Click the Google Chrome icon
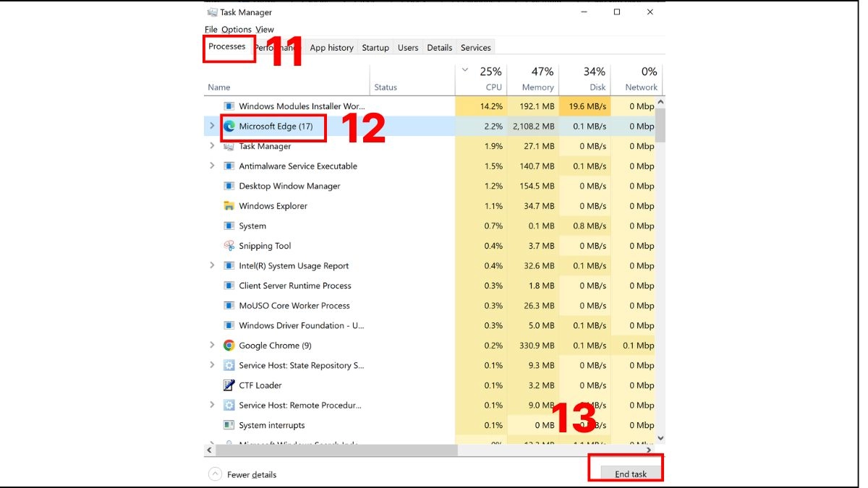 [x=229, y=346]
